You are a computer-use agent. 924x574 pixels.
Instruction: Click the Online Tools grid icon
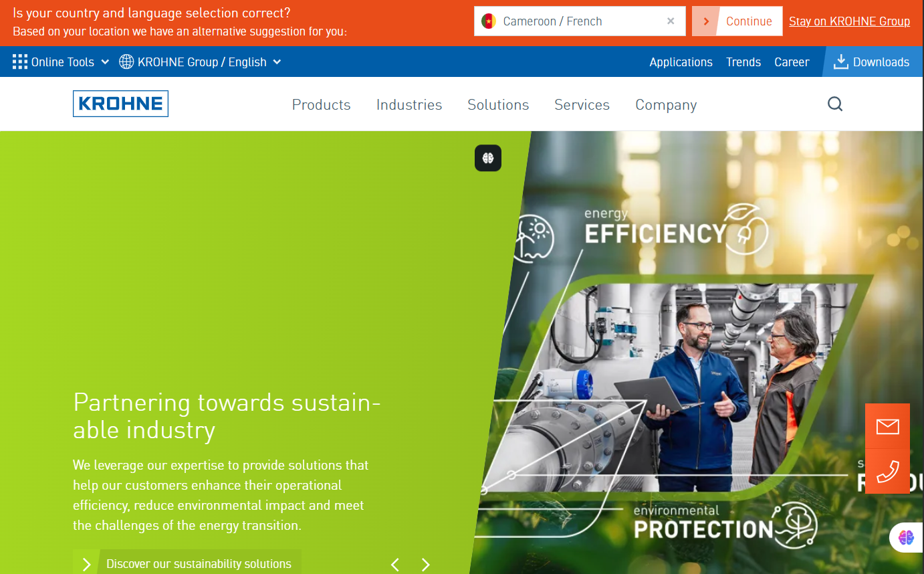point(20,62)
